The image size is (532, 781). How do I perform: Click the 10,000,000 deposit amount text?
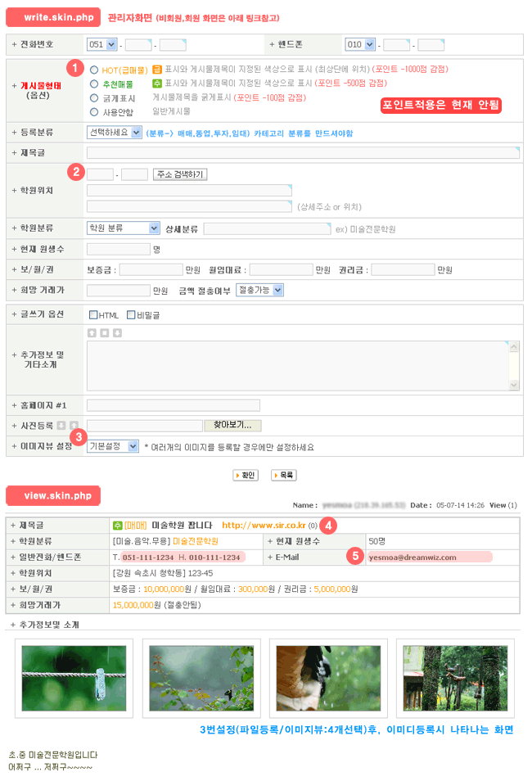164,589
